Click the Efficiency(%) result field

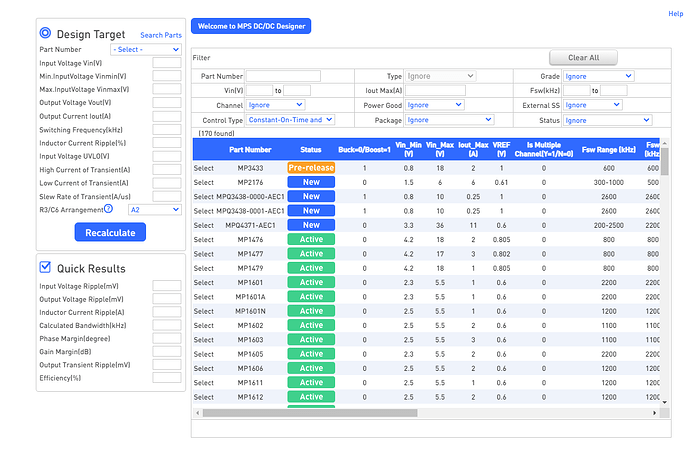[167, 378]
